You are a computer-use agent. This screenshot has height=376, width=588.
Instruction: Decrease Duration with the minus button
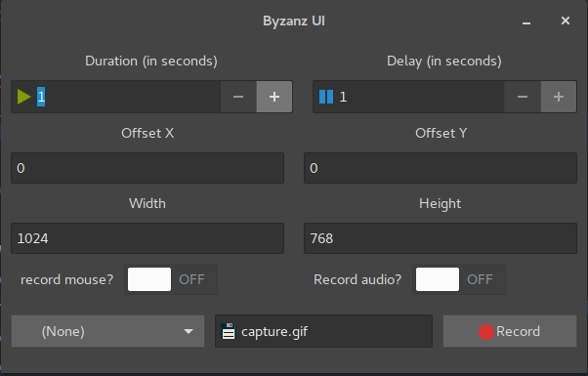tap(238, 97)
